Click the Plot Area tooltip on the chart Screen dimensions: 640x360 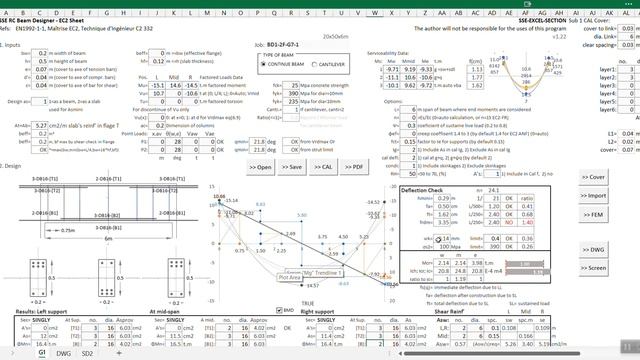point(289,277)
